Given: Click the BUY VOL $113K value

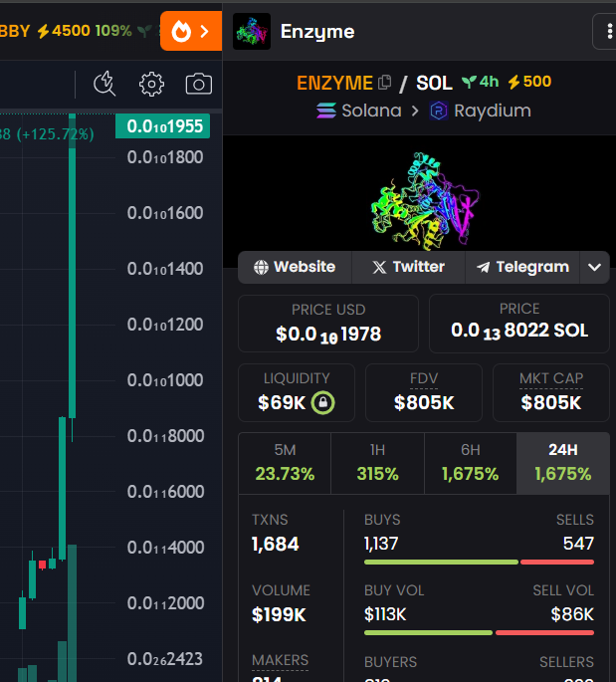Looking at the screenshot, I should click(385, 614).
